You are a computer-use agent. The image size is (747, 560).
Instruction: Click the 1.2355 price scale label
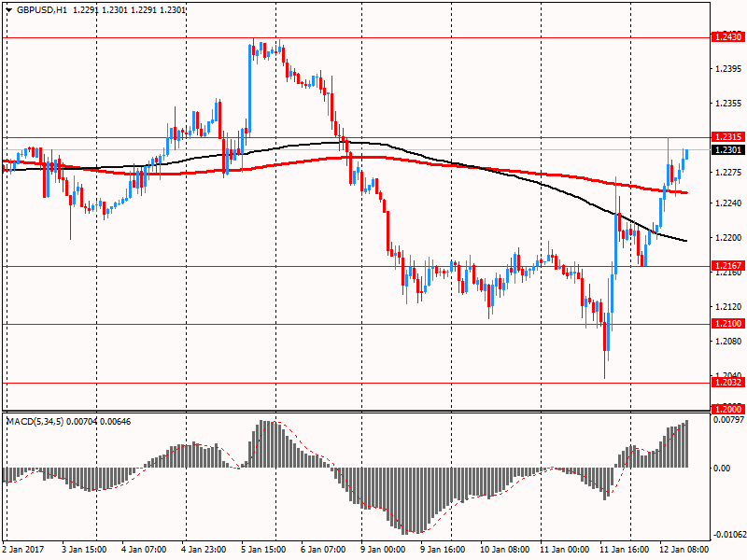click(x=728, y=104)
